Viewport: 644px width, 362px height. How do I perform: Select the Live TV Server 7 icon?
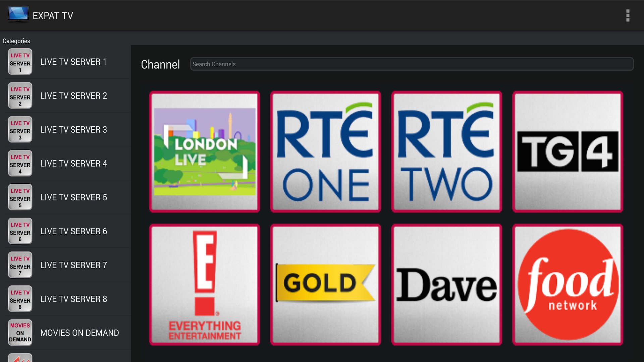(20, 265)
